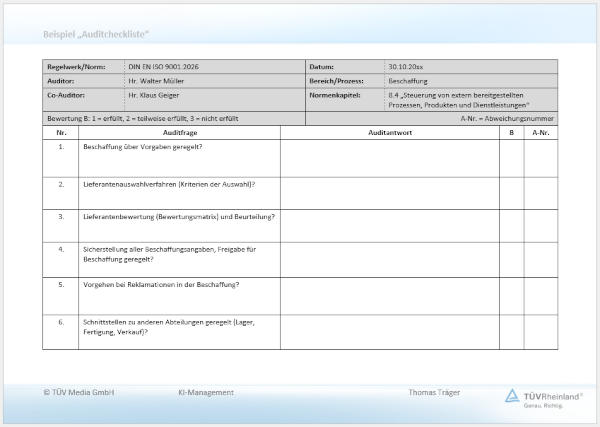Click the Auditantwort cell for question 6
The width and height of the screenshot is (600, 427).
tap(390, 332)
